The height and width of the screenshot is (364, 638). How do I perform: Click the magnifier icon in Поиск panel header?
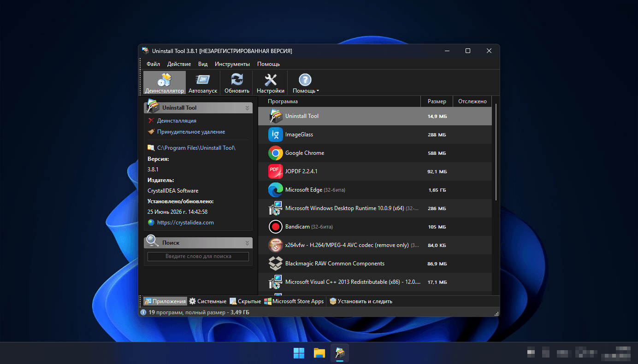153,241
